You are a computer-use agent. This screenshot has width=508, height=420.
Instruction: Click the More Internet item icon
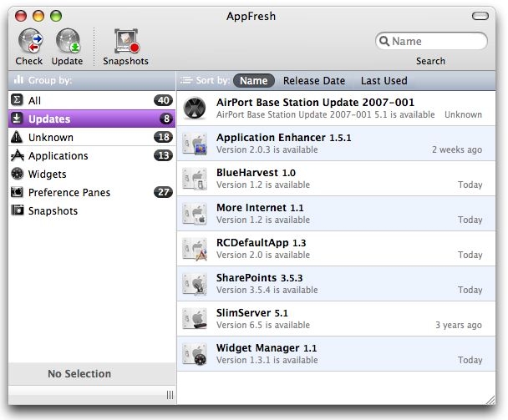[195, 214]
